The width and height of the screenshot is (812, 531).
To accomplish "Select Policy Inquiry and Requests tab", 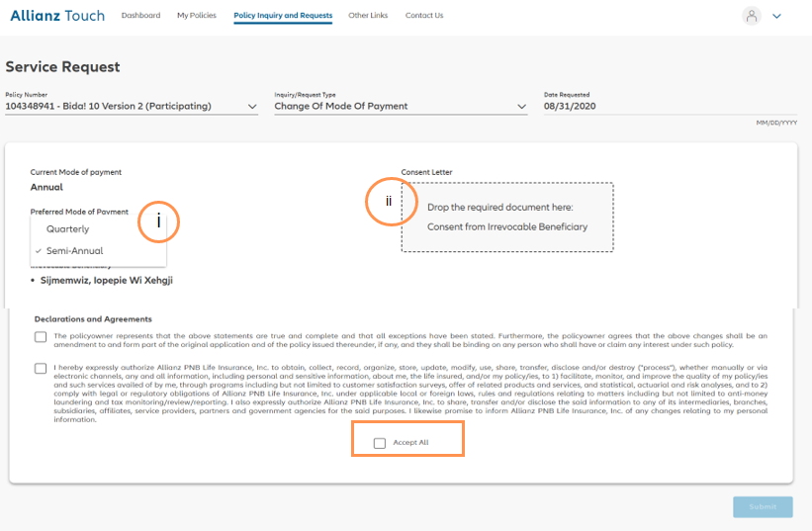I will coord(283,16).
